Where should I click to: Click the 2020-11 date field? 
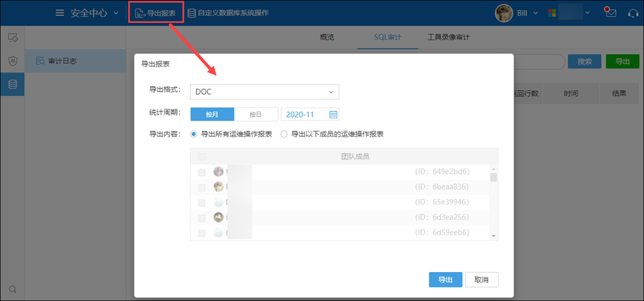point(310,114)
